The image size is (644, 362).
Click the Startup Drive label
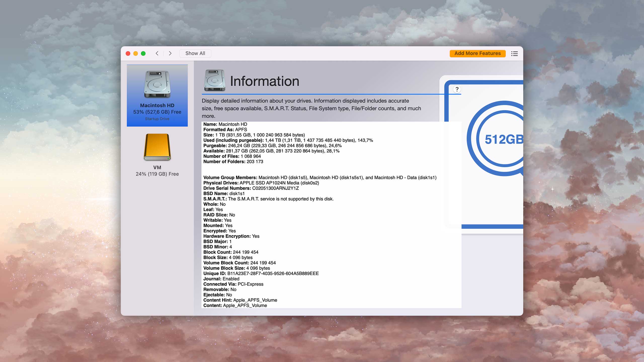pos(157,119)
